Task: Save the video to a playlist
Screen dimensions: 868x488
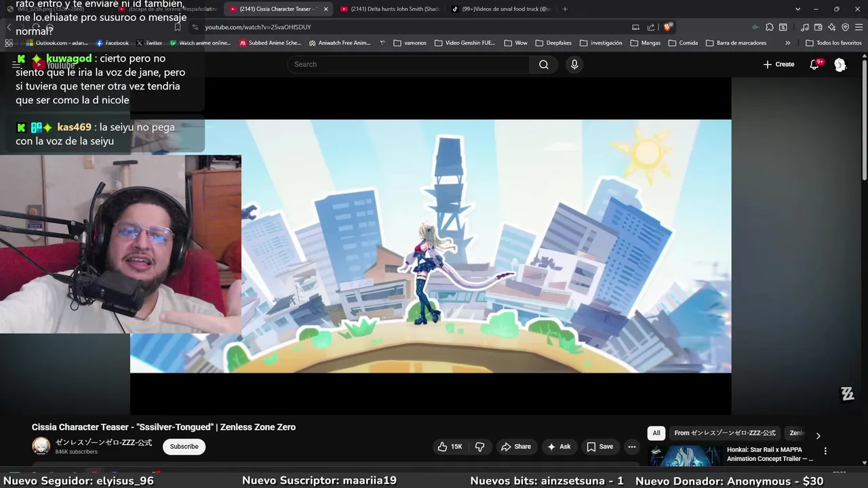Action: (599, 447)
